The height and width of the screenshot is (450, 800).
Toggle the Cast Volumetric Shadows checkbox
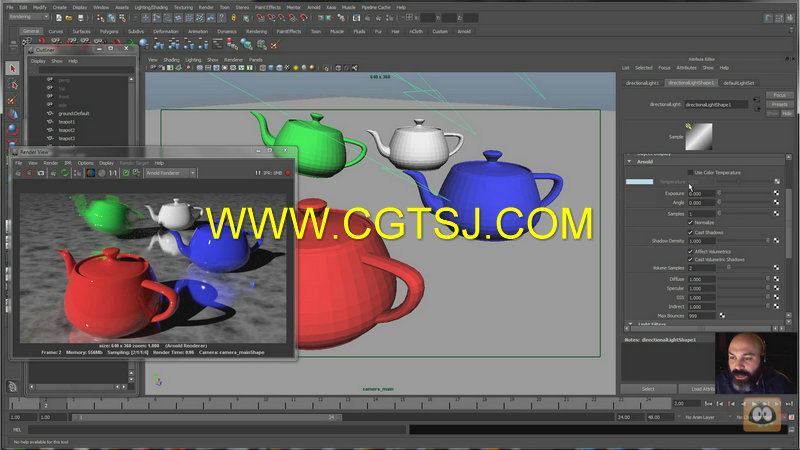click(690, 259)
